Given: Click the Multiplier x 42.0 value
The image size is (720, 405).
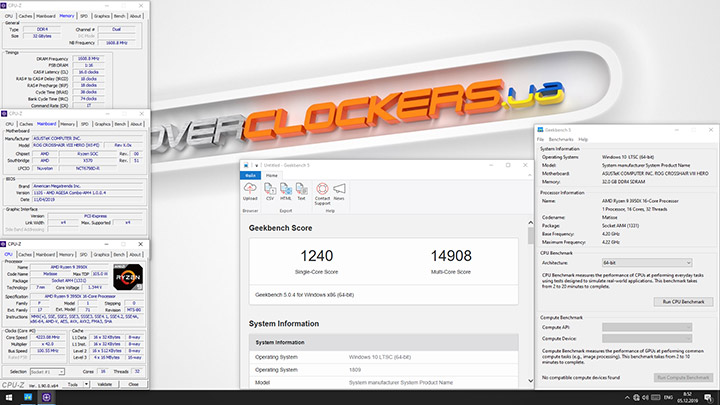Looking at the screenshot, I should point(48,344).
